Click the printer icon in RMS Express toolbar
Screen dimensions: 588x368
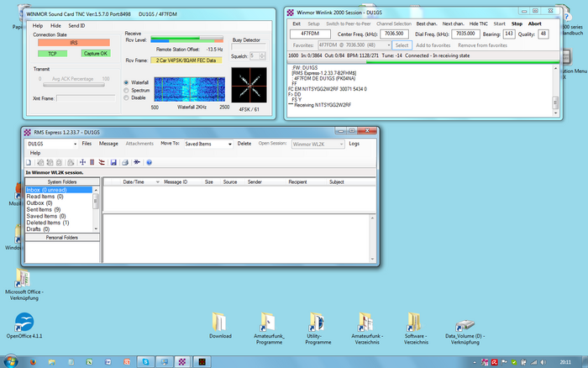[x=125, y=162]
